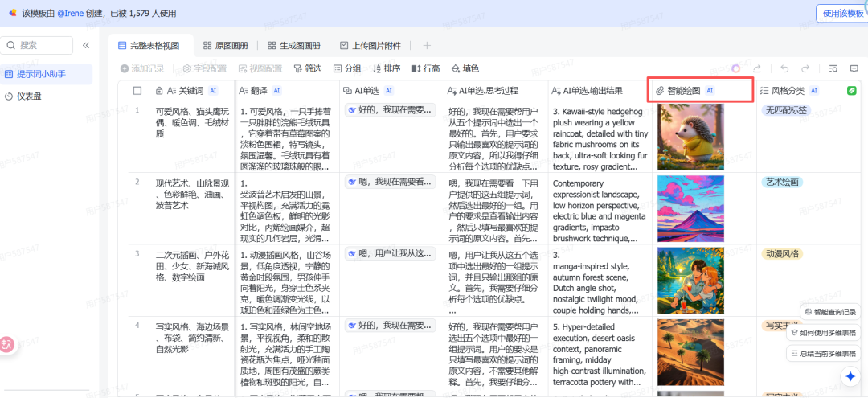Click the 无匹配标签 tag in row 1

(785, 110)
